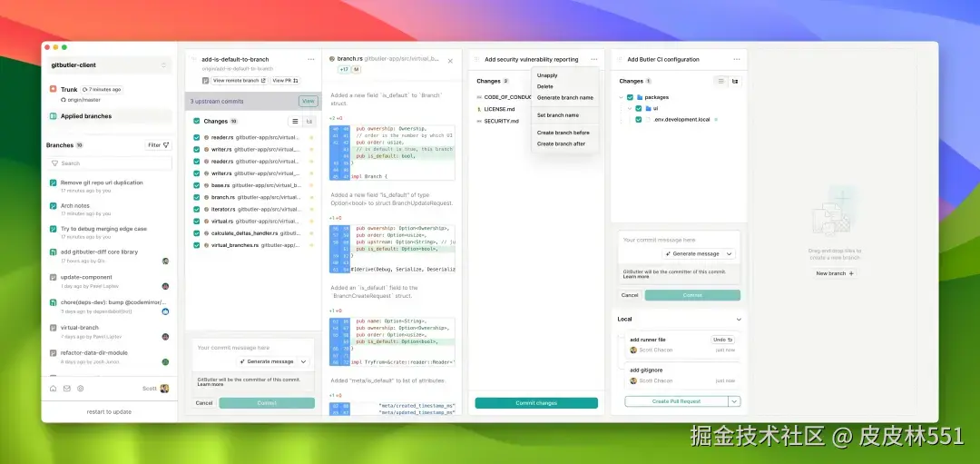Open settings gear in sidebar footer
Image resolution: width=980 pixels, height=464 pixels.
click(81, 389)
